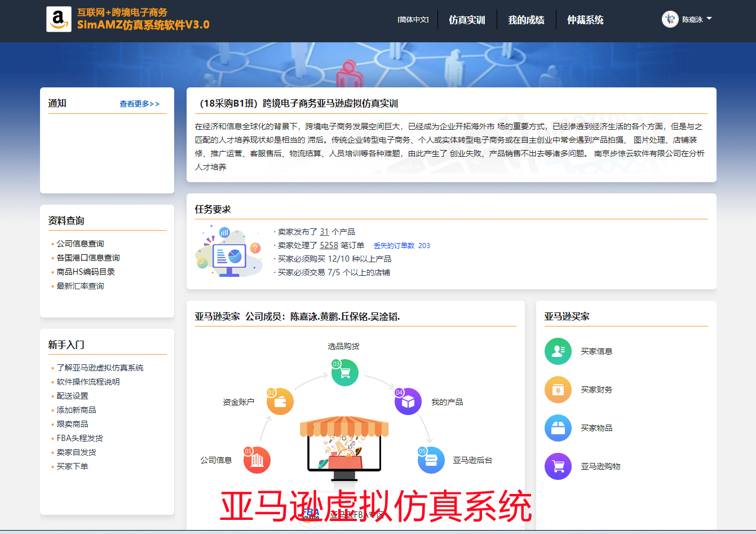Image resolution: width=756 pixels, height=534 pixels.
Task: Click 买家必须交易 7/5 个以上的店铺 text
Action: coord(334,272)
